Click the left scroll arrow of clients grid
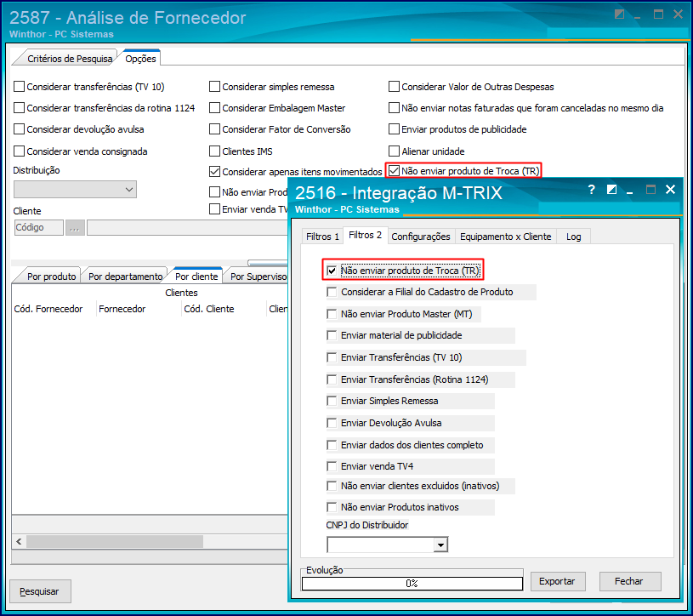The width and height of the screenshot is (693, 616). click(19, 541)
